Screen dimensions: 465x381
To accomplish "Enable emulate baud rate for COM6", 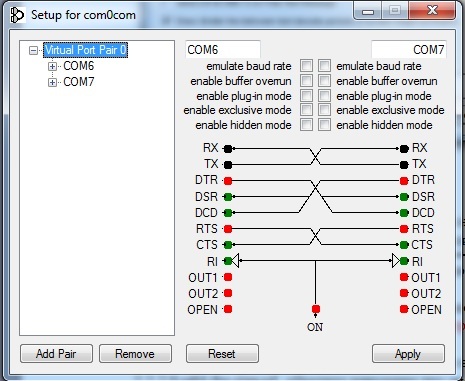I will pyautogui.click(x=306, y=66).
